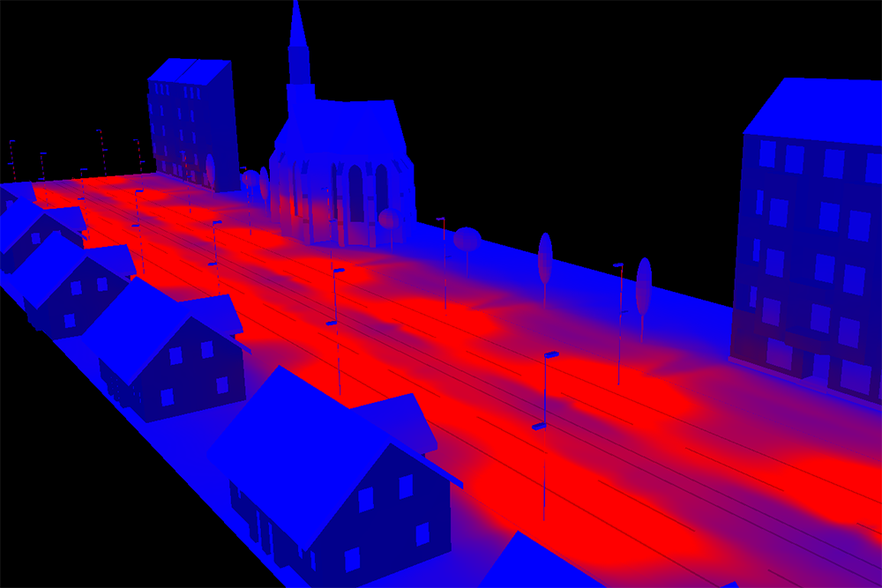Viewport: 882px width, 588px height.
Task: Select the oval tree nearest the right building
Action: click(x=644, y=287)
